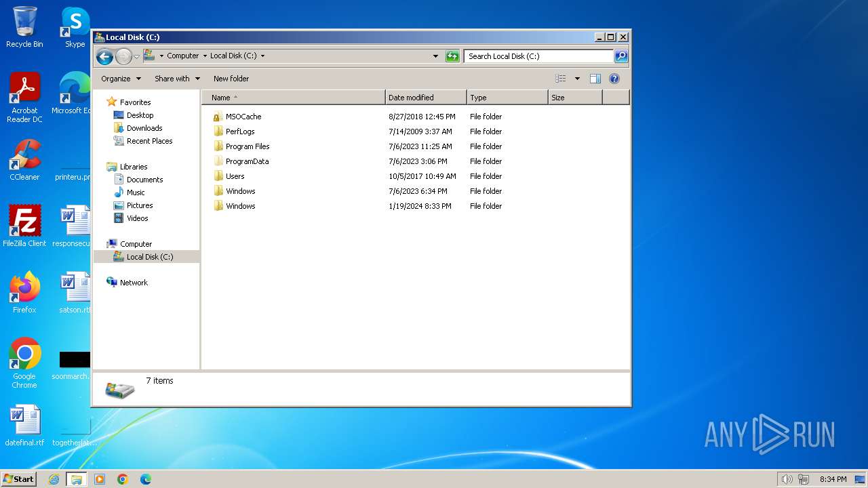The height and width of the screenshot is (488, 868).
Task: Select Favorites in navigation pane
Action: 135,102
